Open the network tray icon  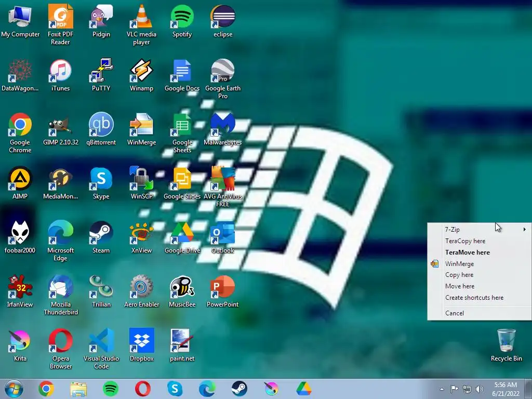tap(467, 389)
